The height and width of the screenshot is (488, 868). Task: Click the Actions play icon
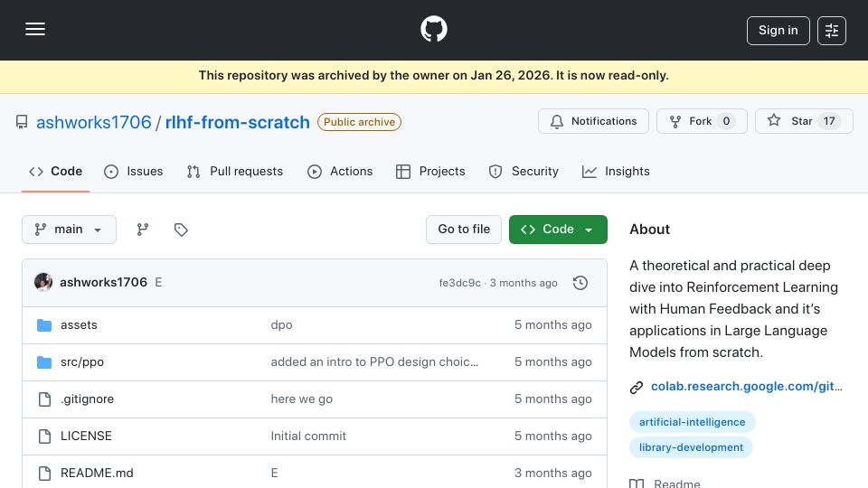315,172
